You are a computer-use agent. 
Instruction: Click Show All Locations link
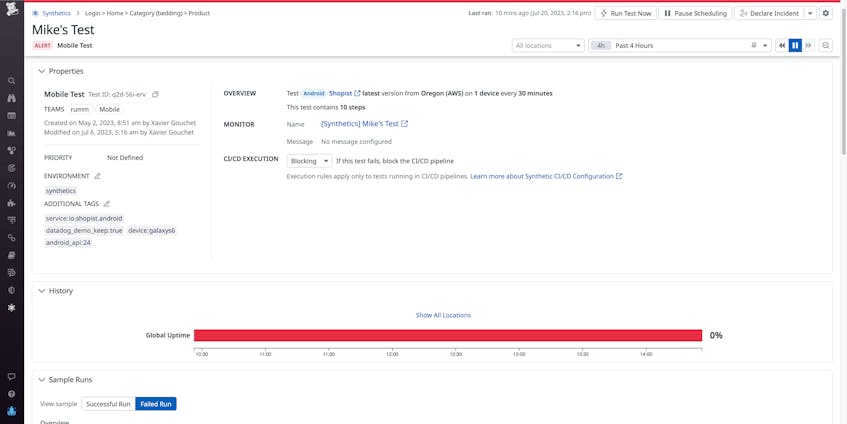[443, 315]
